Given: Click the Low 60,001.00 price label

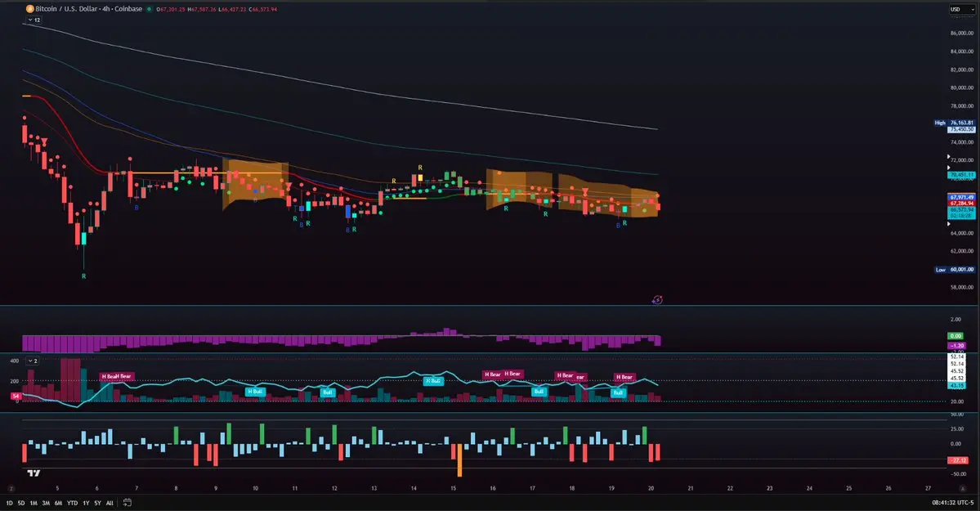Looking at the screenshot, I should coord(955,270).
